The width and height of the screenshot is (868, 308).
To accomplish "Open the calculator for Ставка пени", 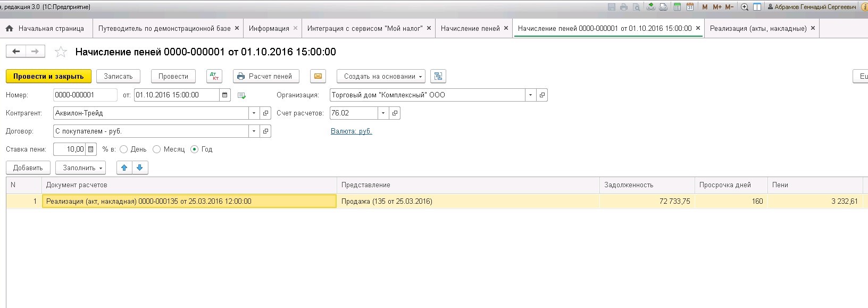I will [x=90, y=149].
